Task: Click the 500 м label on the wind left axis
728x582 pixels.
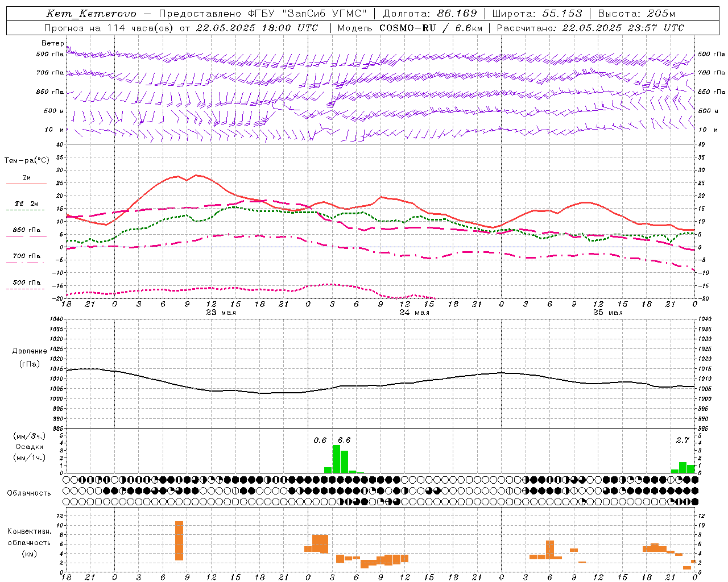Action: [55, 111]
